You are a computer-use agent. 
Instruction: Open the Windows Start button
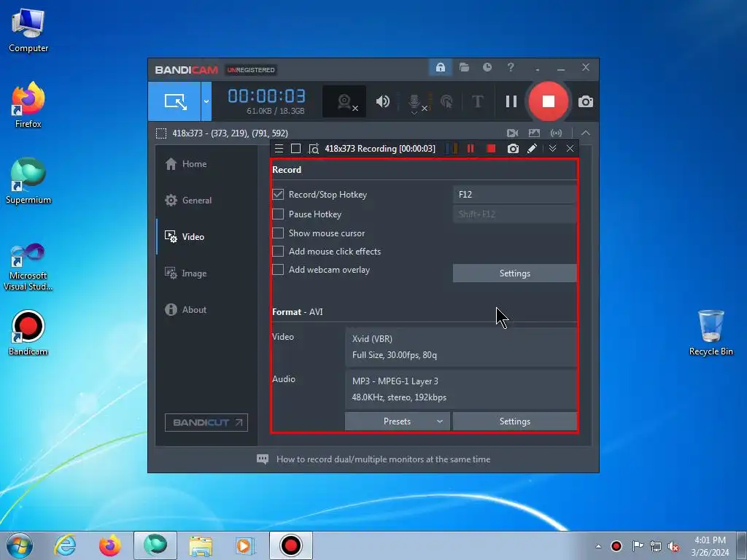(x=19, y=545)
